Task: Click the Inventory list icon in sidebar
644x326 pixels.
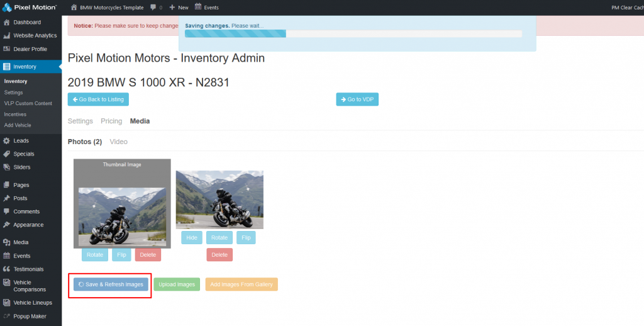Action: tap(6, 67)
